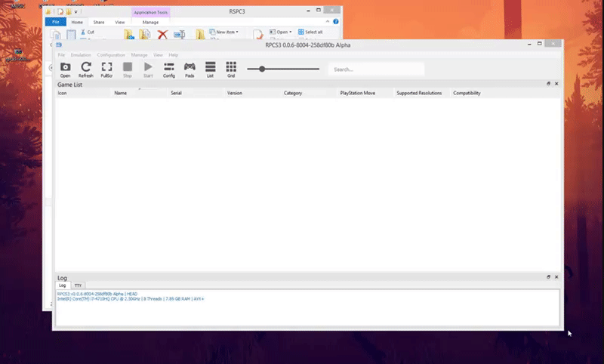This screenshot has width=604, height=364.
Task: Open the RPCS3 Manage menu
Action: point(139,55)
